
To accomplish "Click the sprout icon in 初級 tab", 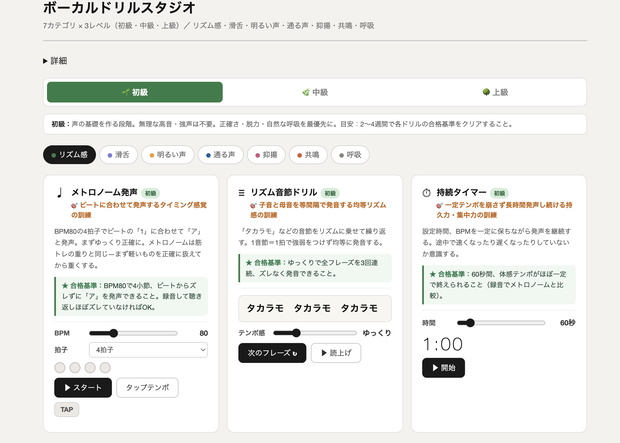I will (126, 92).
